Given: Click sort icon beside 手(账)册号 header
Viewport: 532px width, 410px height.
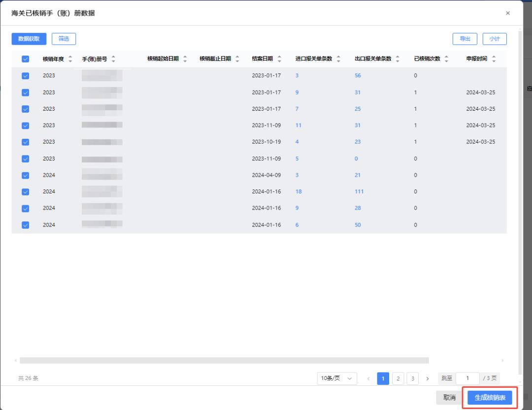Looking at the screenshot, I should 113,59.
